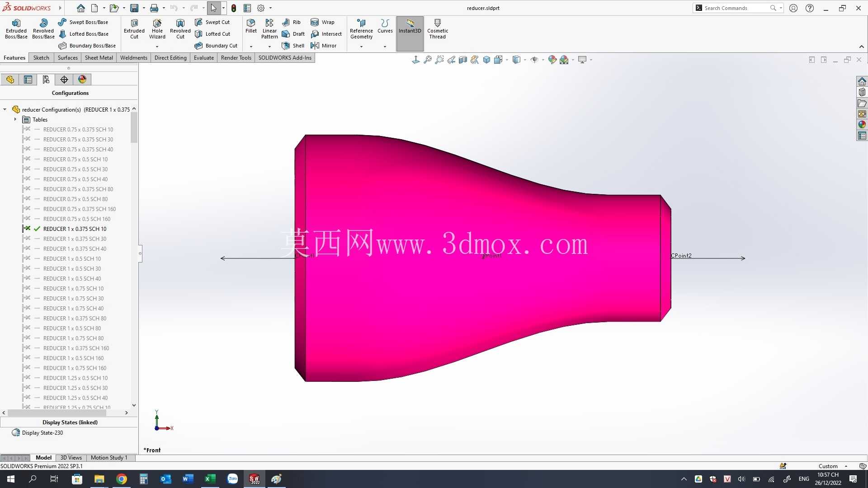Screen dimensions: 868x488
Task: Switch to the Evaluate tab
Action: pos(204,58)
